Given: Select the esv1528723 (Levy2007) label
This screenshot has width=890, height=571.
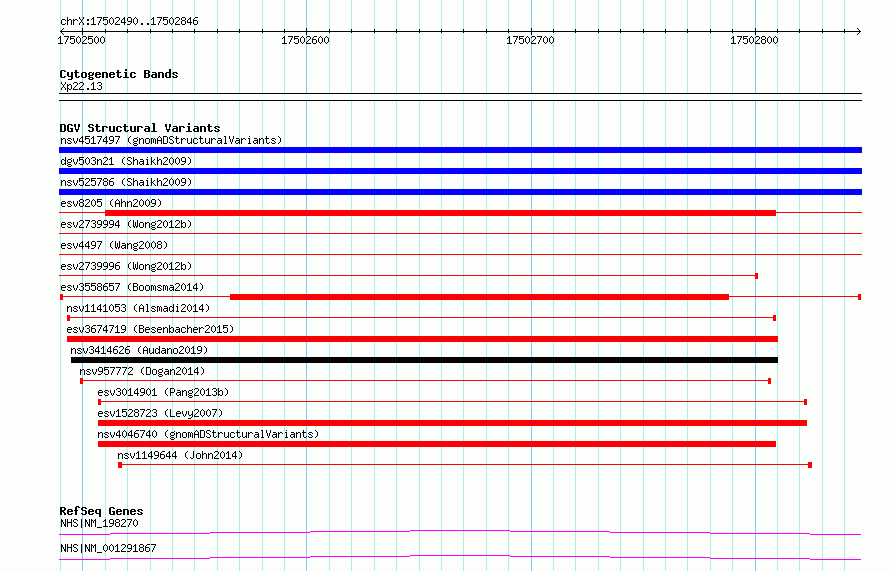Looking at the screenshot, I should (160, 413).
